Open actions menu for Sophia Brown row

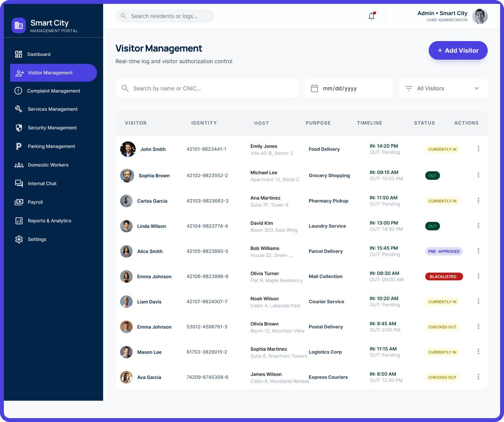click(478, 175)
